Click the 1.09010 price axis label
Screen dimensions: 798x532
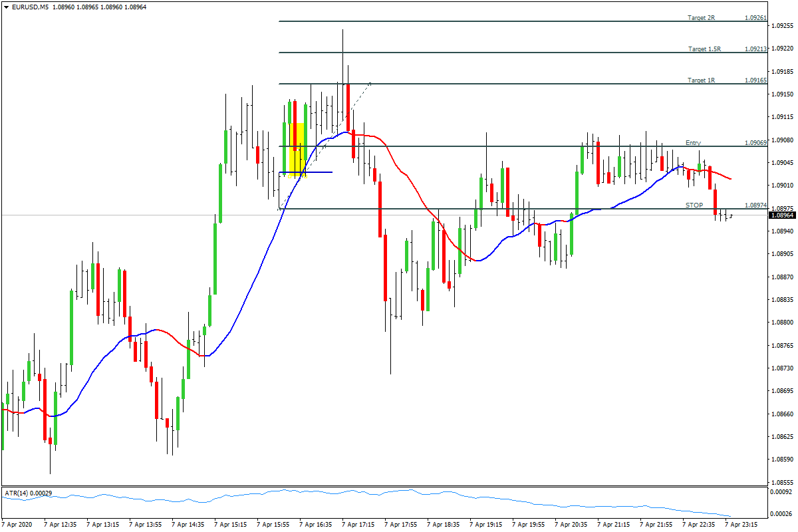click(x=783, y=186)
